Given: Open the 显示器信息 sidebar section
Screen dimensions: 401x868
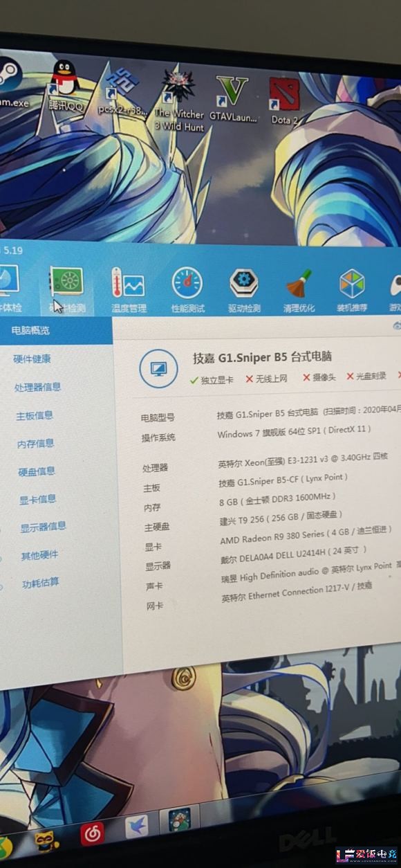Looking at the screenshot, I should point(44,527).
